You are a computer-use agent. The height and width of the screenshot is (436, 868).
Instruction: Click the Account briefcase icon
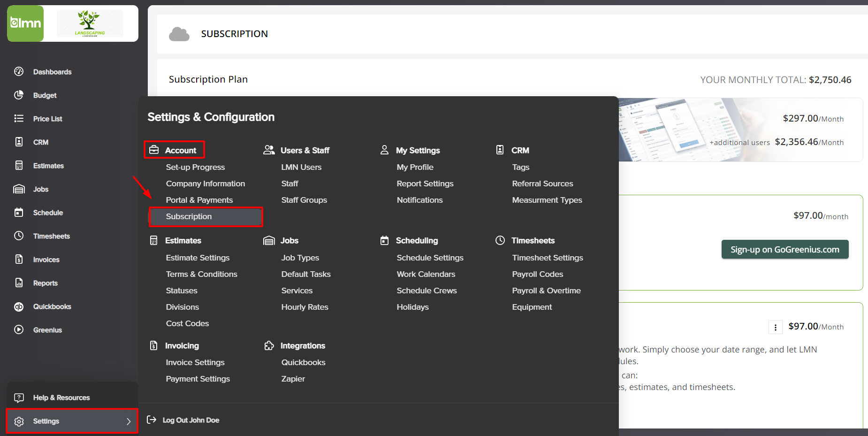[x=154, y=150]
